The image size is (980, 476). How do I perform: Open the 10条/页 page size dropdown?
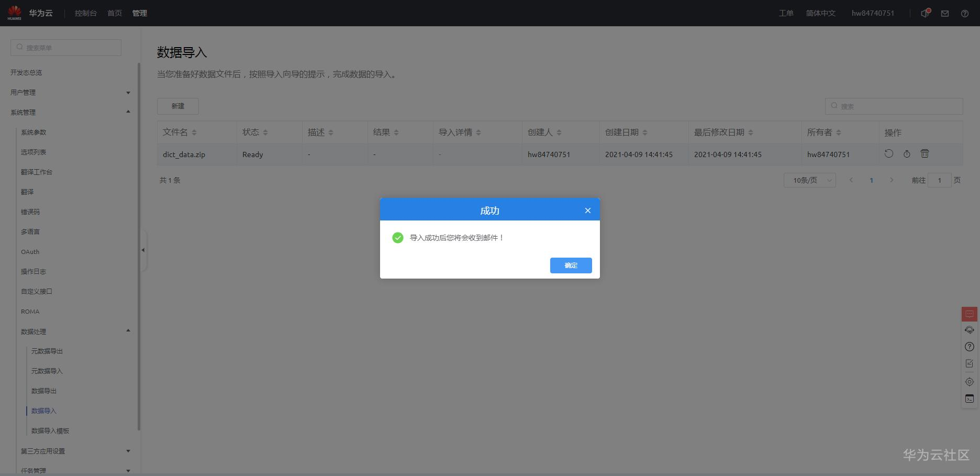[x=810, y=180]
